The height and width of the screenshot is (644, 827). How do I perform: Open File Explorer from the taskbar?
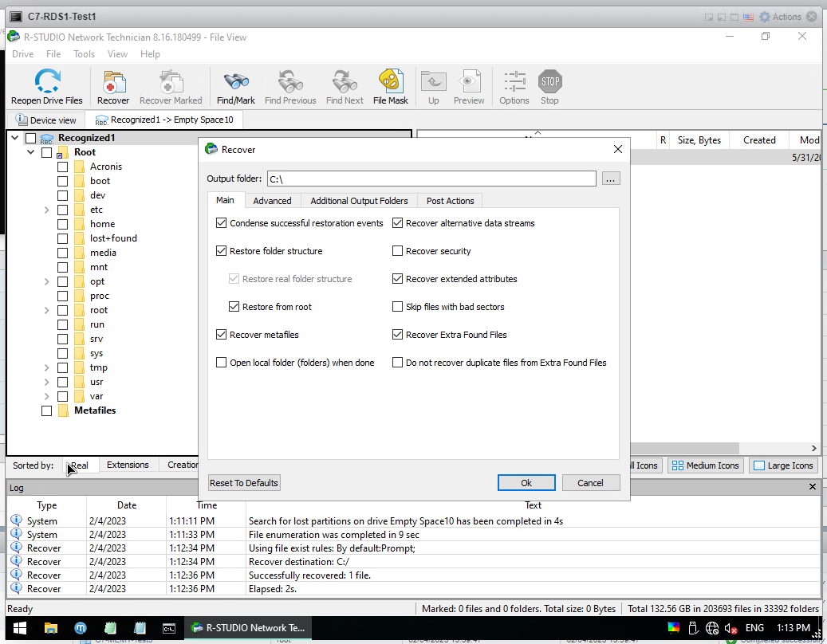pos(50,628)
